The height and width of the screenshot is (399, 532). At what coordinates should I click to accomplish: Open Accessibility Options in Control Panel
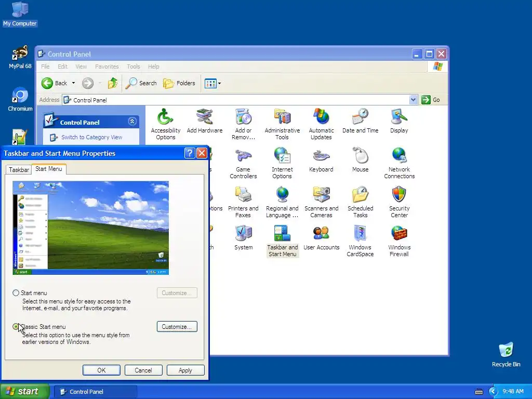[165, 124]
